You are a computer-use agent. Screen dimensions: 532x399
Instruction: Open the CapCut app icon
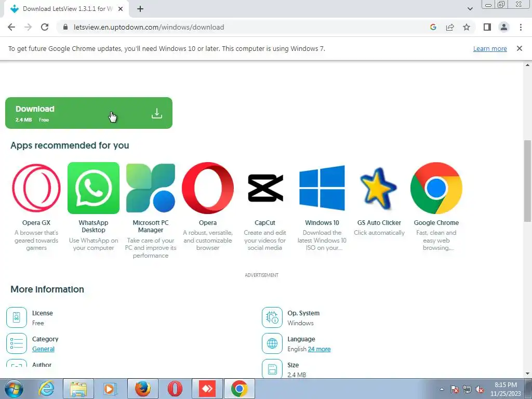pos(265,188)
